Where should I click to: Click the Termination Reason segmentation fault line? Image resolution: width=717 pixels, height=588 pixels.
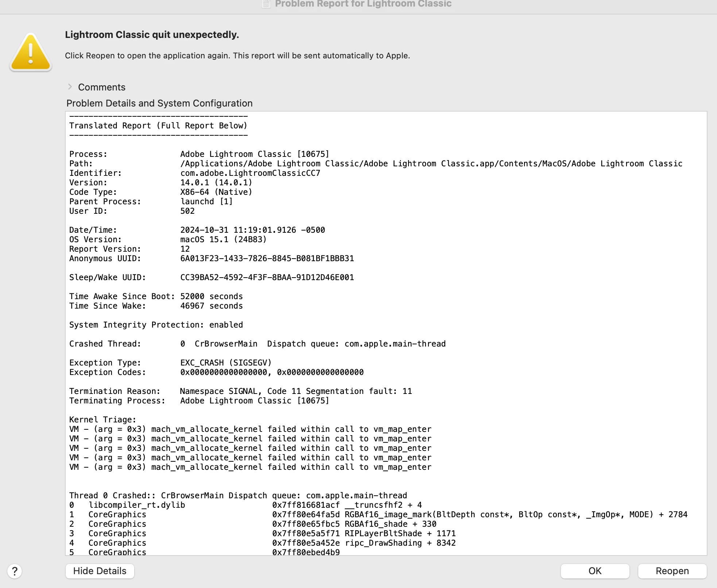click(295, 391)
